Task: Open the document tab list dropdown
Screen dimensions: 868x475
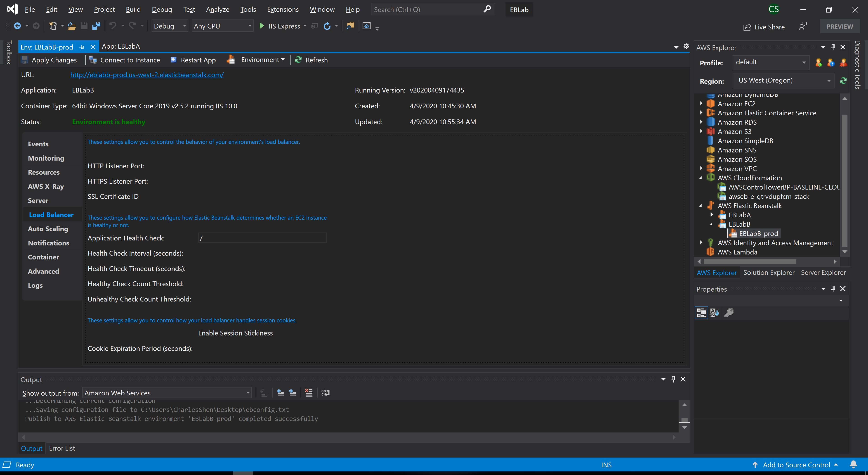Action: (x=676, y=47)
